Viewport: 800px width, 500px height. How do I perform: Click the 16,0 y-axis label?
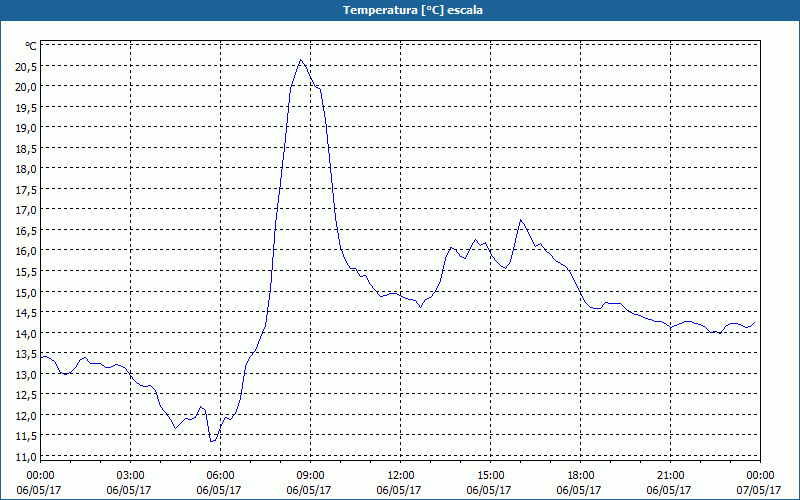click(26, 251)
